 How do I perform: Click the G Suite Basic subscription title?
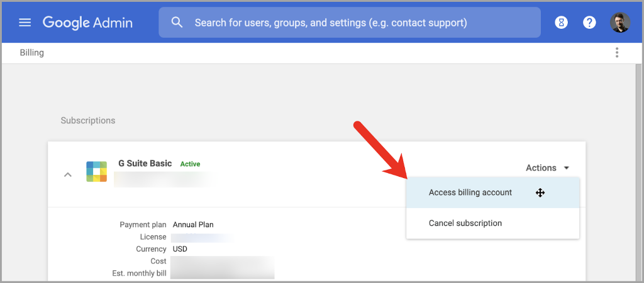[x=145, y=164]
